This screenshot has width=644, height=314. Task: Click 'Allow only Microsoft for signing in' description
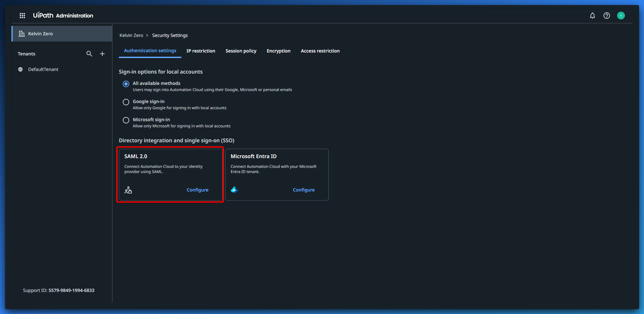pyautogui.click(x=182, y=126)
